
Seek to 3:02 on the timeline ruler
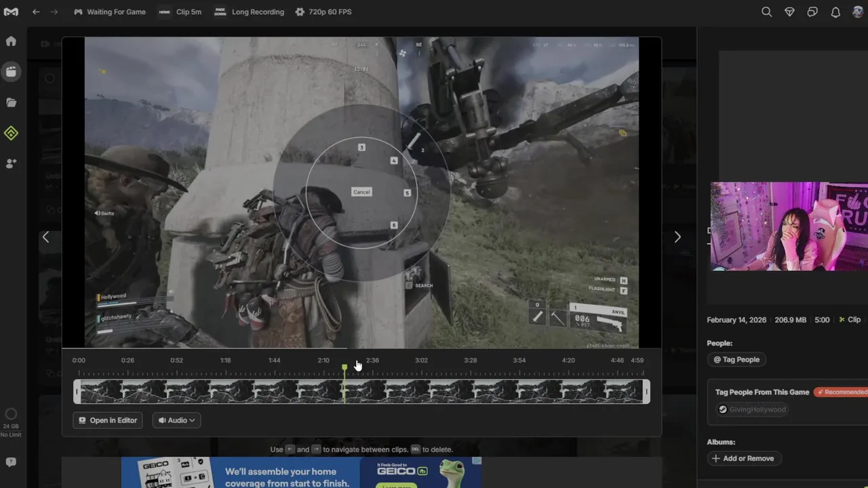(x=421, y=361)
